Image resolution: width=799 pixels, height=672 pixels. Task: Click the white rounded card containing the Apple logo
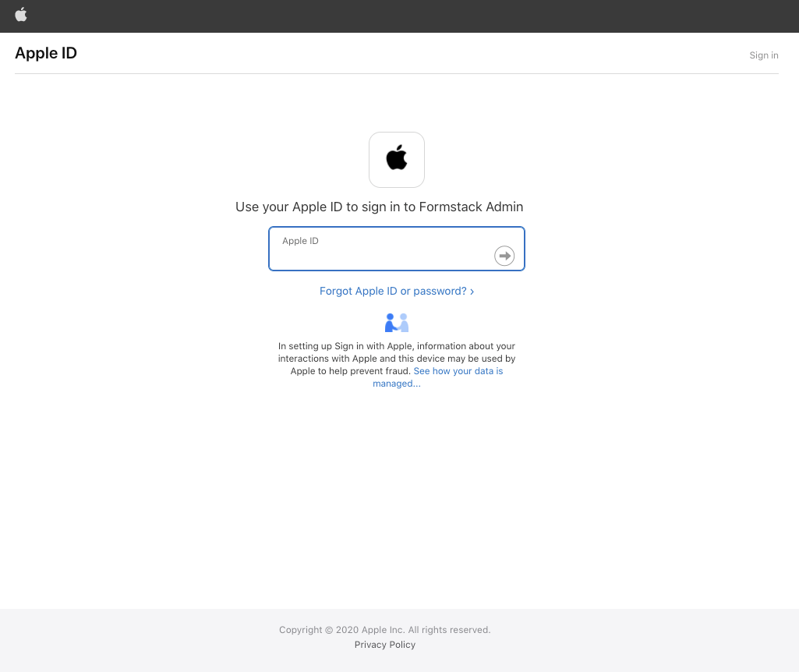pos(397,159)
